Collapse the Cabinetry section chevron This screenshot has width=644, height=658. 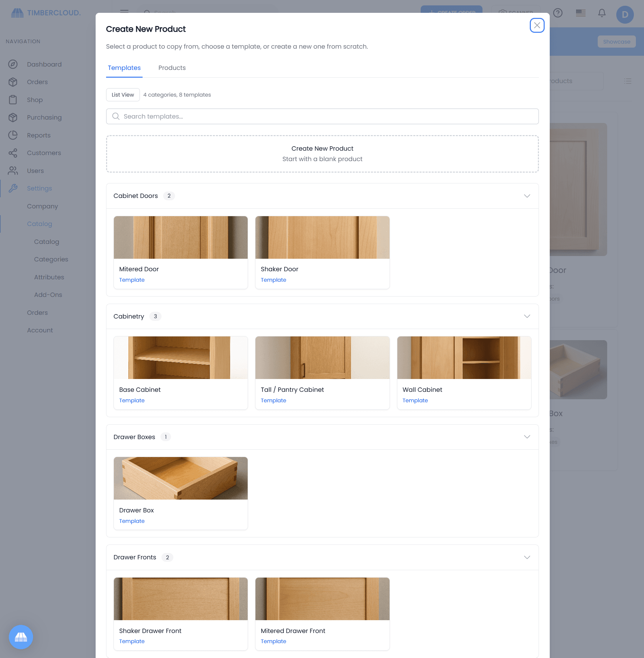[527, 317]
